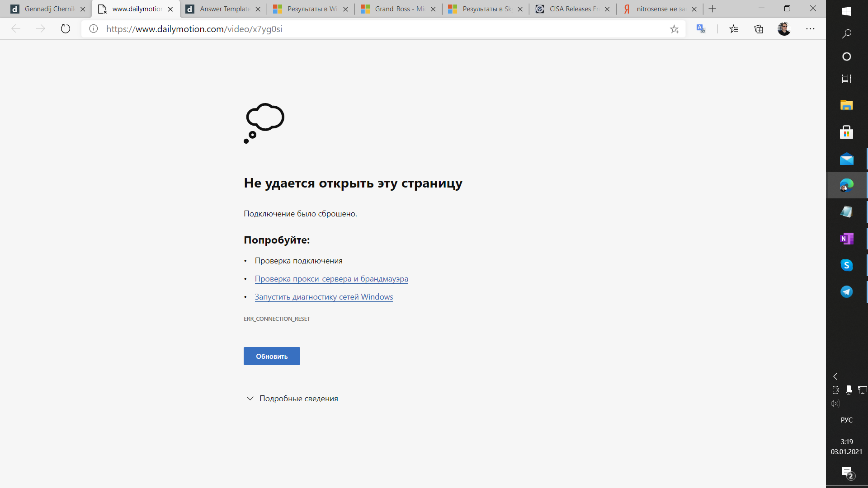
Task: Open Mail app from taskbar
Action: [x=847, y=159]
